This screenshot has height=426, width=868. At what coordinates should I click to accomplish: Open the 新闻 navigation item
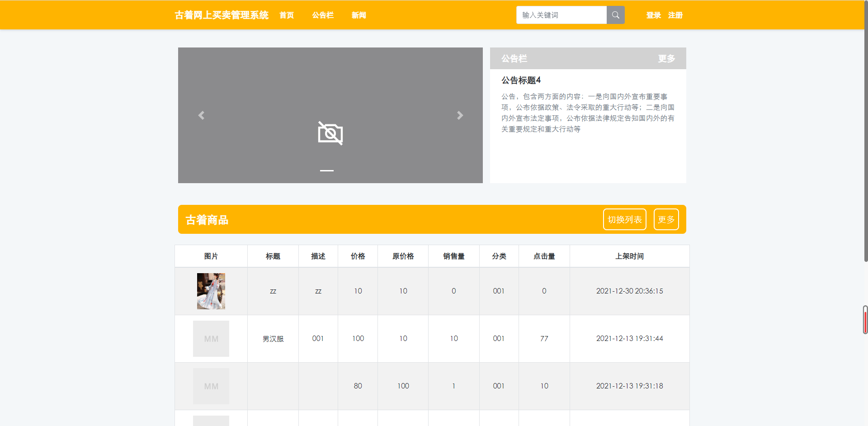coord(359,15)
